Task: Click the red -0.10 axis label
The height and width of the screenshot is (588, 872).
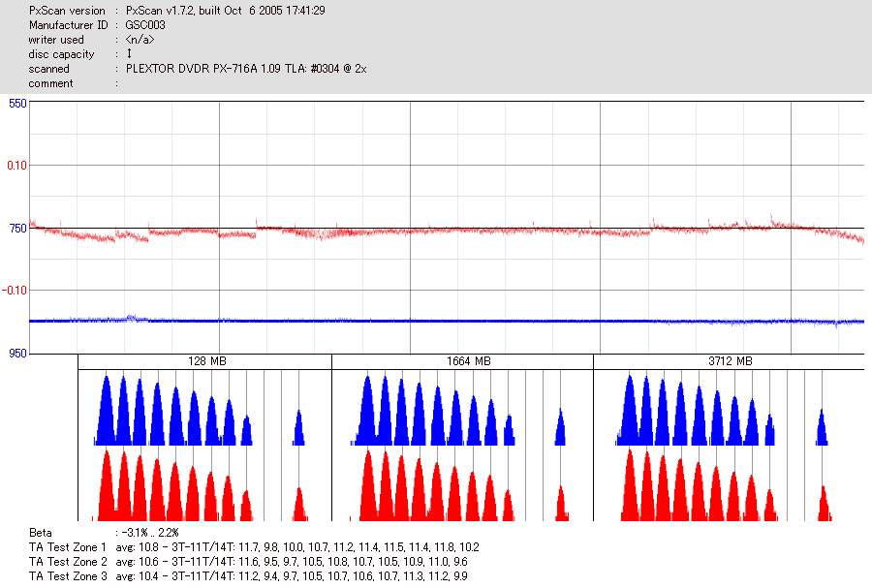Action: click(x=15, y=291)
